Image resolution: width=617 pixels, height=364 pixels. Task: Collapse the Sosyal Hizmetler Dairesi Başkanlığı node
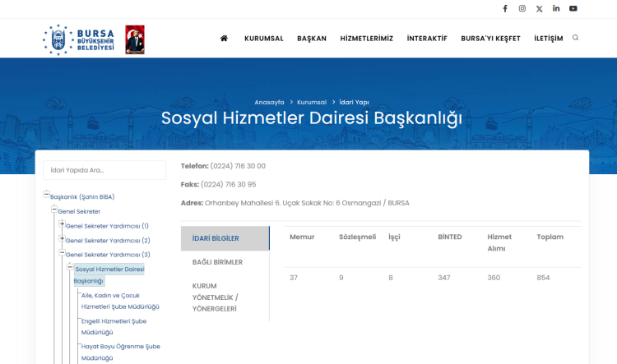70,268
